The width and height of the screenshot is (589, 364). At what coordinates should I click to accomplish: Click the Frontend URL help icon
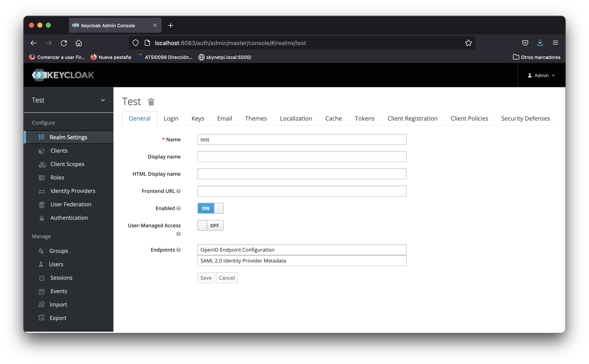coord(178,191)
